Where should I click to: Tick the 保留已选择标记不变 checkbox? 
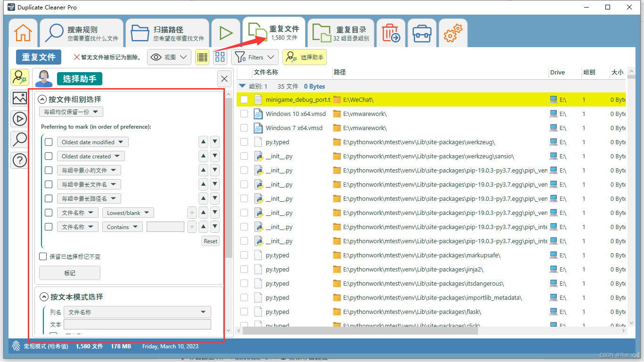43,256
